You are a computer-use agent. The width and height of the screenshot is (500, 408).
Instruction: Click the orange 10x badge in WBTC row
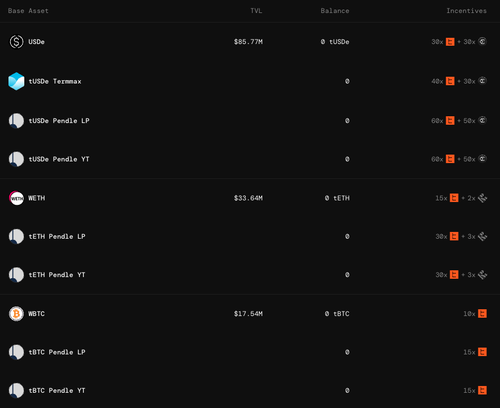(x=482, y=314)
